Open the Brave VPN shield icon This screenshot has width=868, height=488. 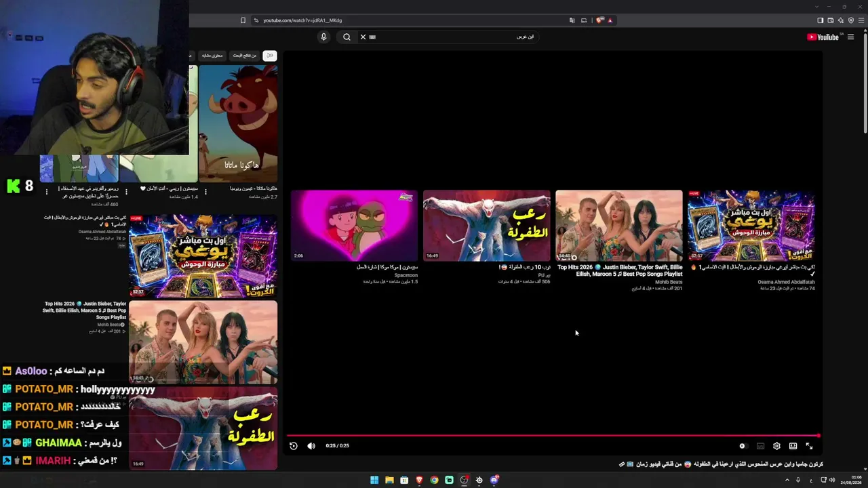pos(851,20)
